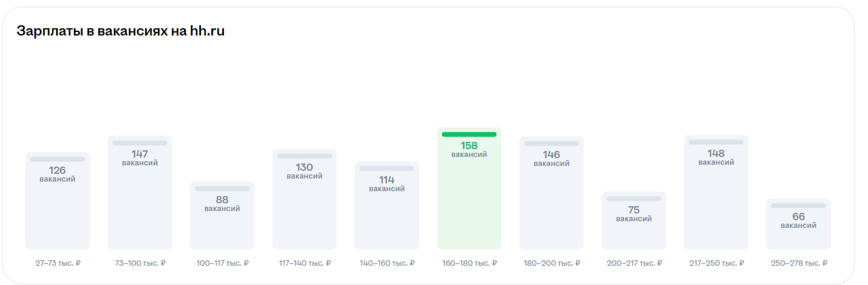Click the 200–217 тыс. ₽ axis label

634,263
